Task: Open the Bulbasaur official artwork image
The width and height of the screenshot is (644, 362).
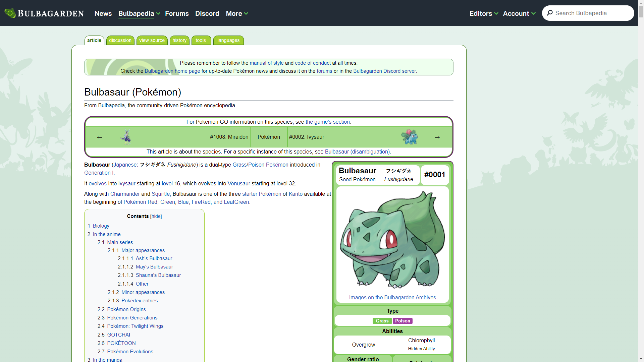Action: tap(392, 240)
